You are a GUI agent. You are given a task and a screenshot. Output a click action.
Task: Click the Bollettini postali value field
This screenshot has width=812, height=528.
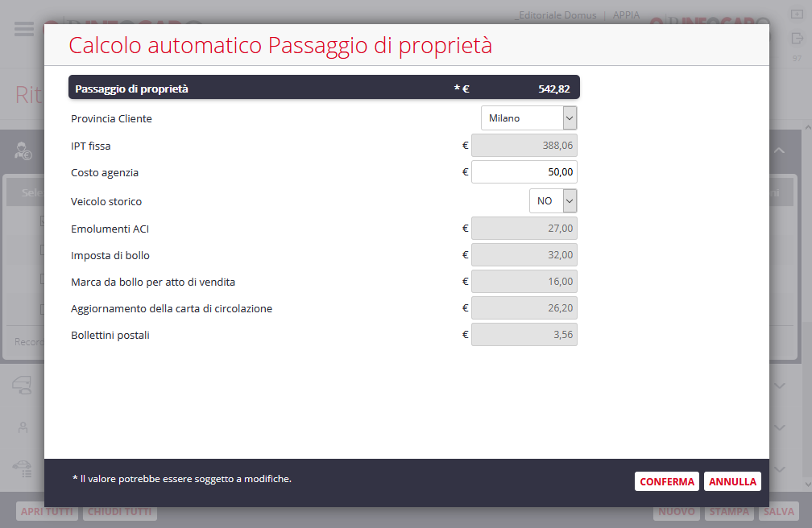(524, 335)
